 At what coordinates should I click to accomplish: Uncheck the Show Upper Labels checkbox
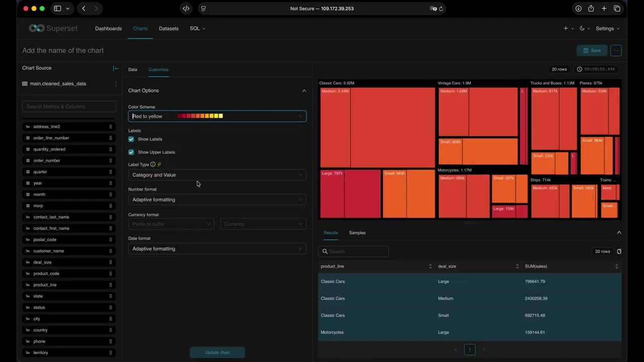[x=131, y=152]
